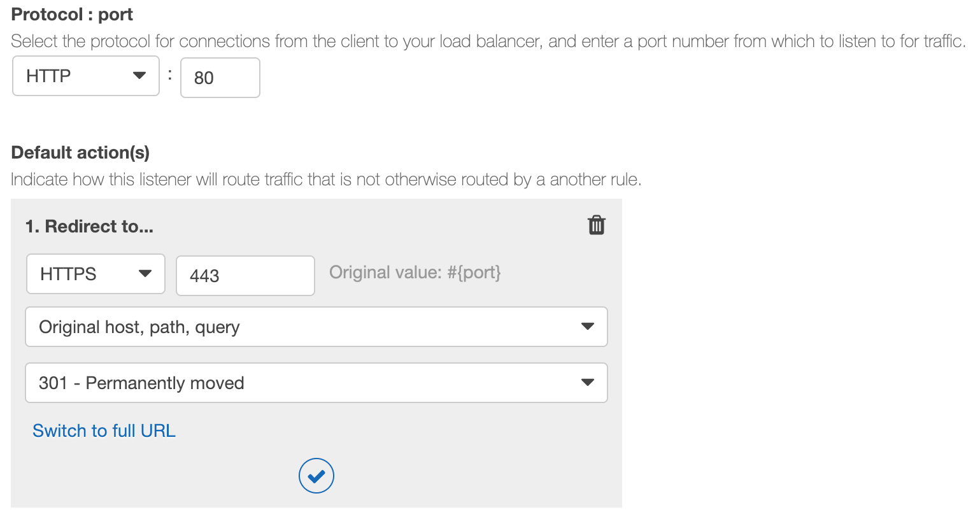This screenshot has width=980, height=512.
Task: Click the caret on Original host, path, query
Action: (x=588, y=327)
